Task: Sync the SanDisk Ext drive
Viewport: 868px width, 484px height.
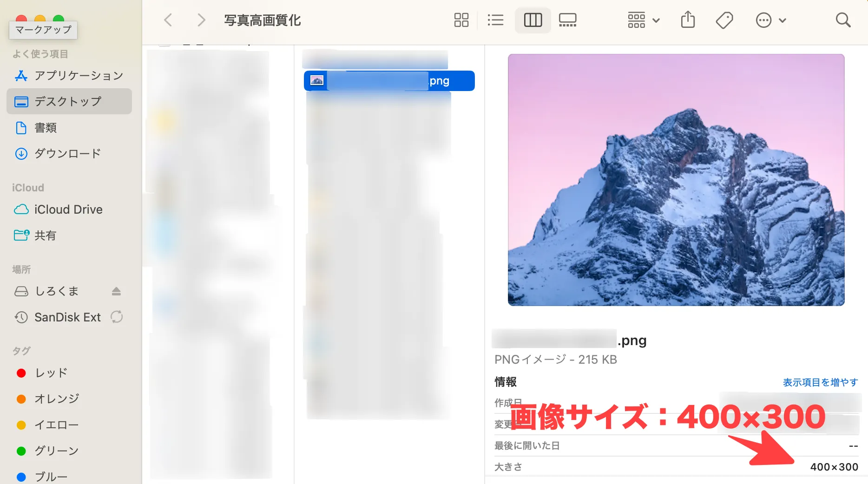Action: (x=117, y=317)
